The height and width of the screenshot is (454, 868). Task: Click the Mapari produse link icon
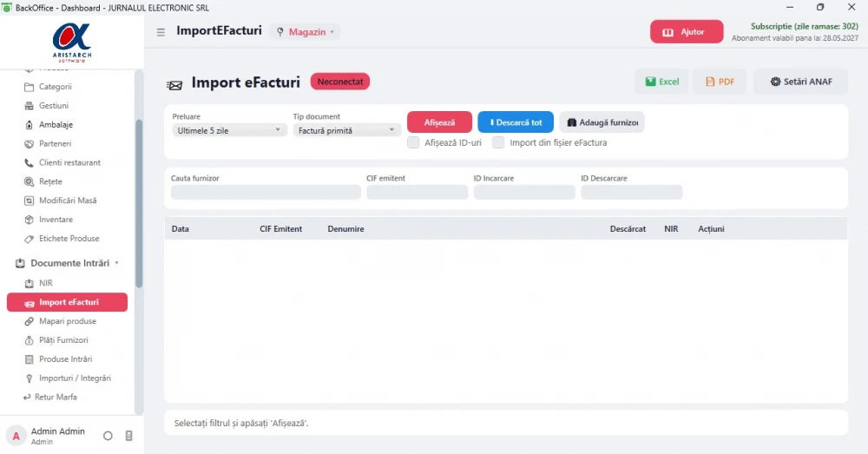[x=29, y=321]
